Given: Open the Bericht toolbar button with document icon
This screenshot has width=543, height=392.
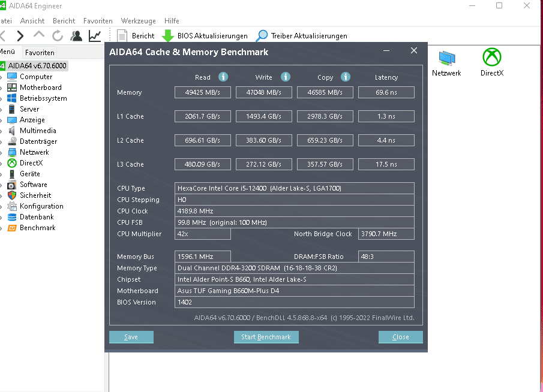Looking at the screenshot, I should click(136, 35).
